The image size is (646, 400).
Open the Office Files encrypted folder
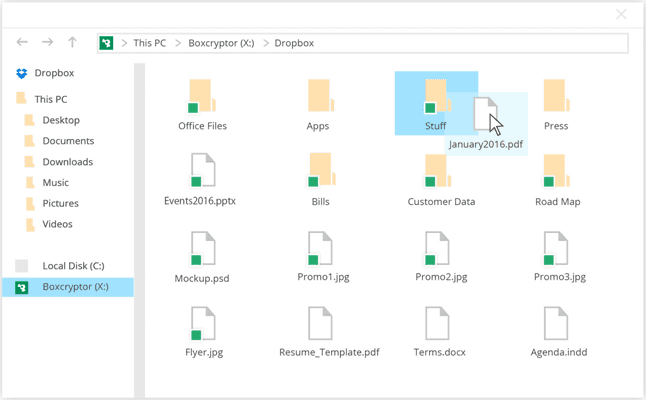(202, 98)
